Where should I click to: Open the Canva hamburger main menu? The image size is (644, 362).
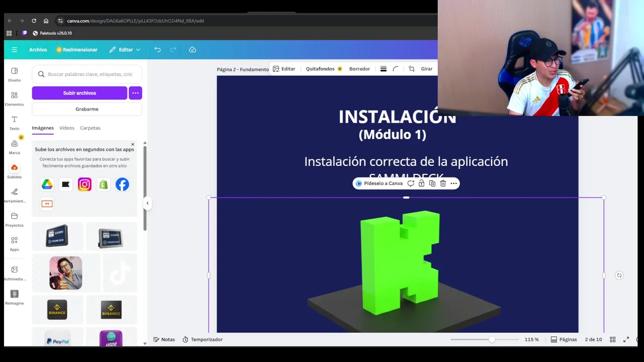coord(14,50)
